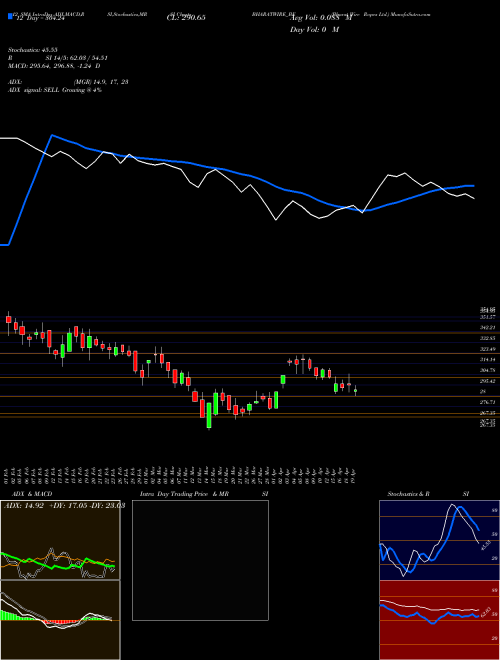
Task: Click the RSI 14/3 values "62.03 / 54.51"
Action: 88,58
